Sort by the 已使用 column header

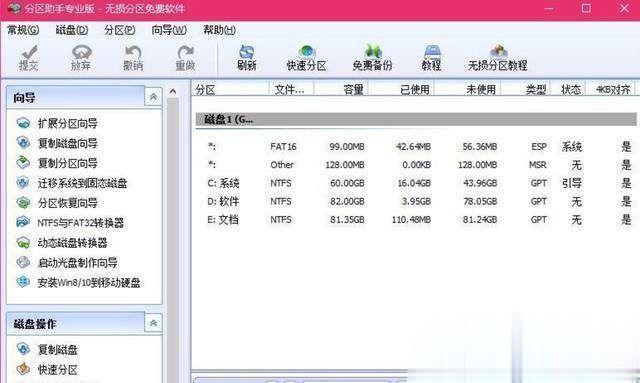point(402,89)
